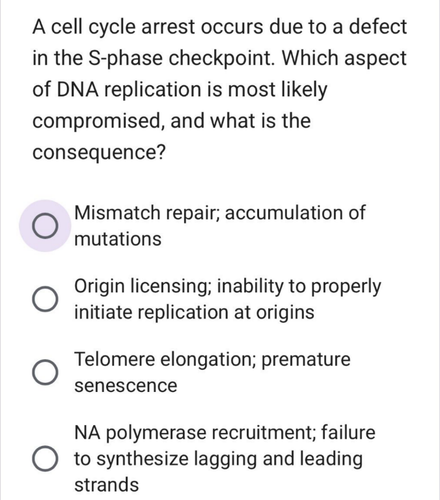Choose the Origin licensing radio button
Screen dimensions: 440x500
[45, 299]
